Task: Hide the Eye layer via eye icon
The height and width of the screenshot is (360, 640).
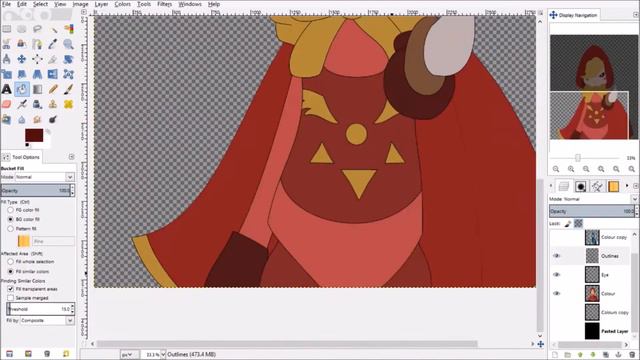Action: (x=556, y=275)
